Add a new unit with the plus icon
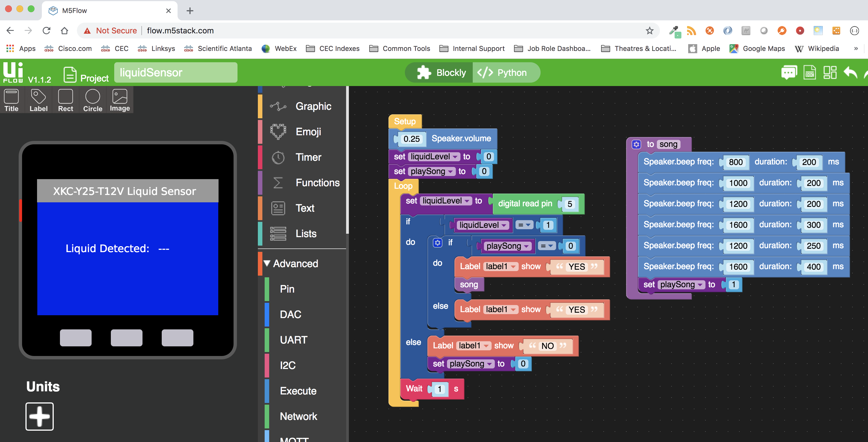Screen dimensions: 868x442 click(x=39, y=416)
